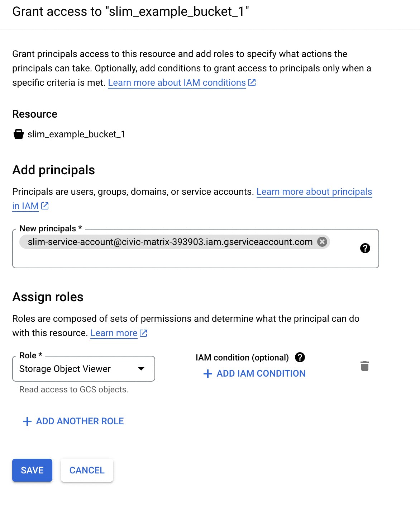Image resolution: width=420 pixels, height=505 pixels.
Task: Open Learn more about principals link
Action: 314,192
